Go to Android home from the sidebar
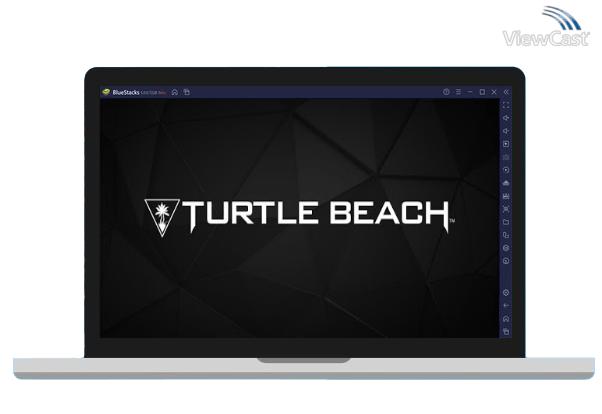The height and width of the screenshot is (414, 602). pyautogui.click(x=506, y=319)
